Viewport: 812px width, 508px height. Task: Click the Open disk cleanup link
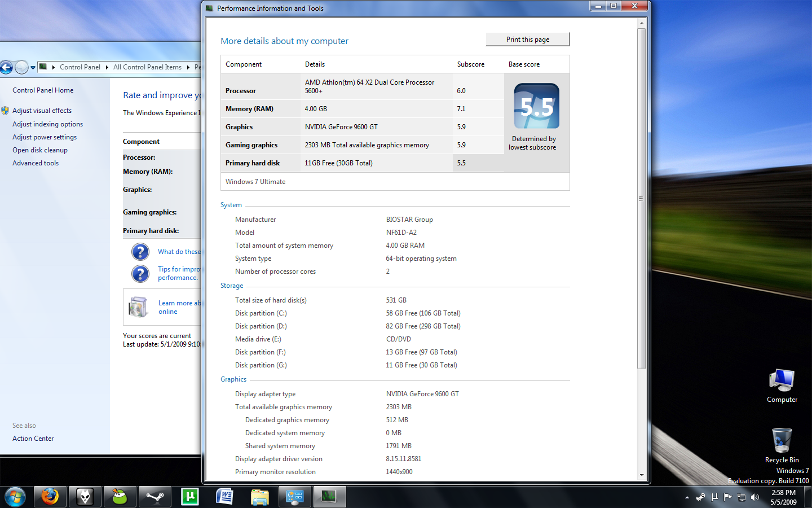[40, 150]
